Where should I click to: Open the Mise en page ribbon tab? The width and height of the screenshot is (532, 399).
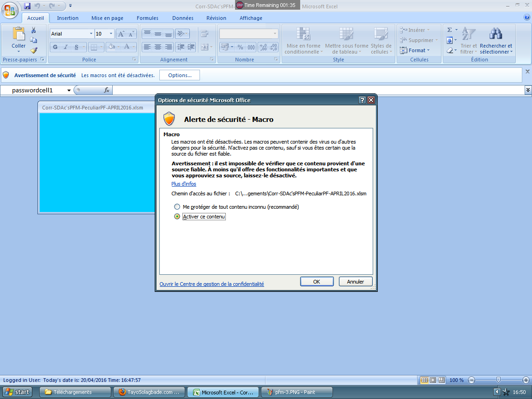(x=107, y=18)
